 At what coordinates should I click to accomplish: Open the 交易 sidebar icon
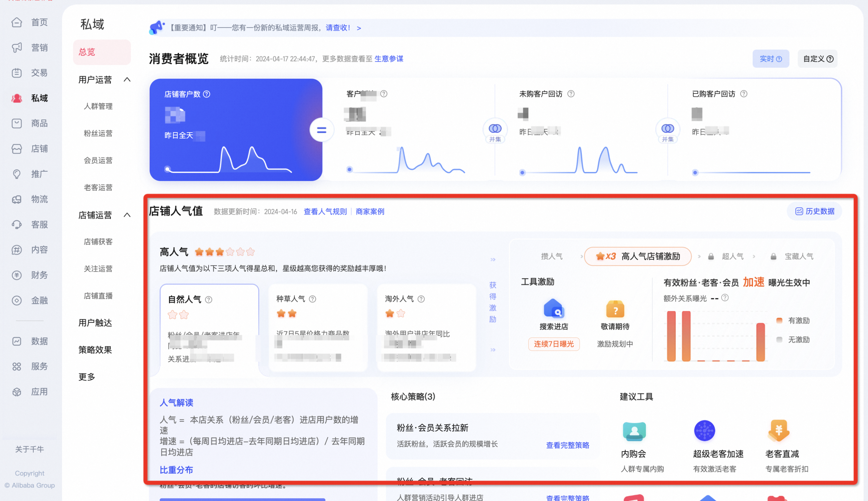coord(16,73)
